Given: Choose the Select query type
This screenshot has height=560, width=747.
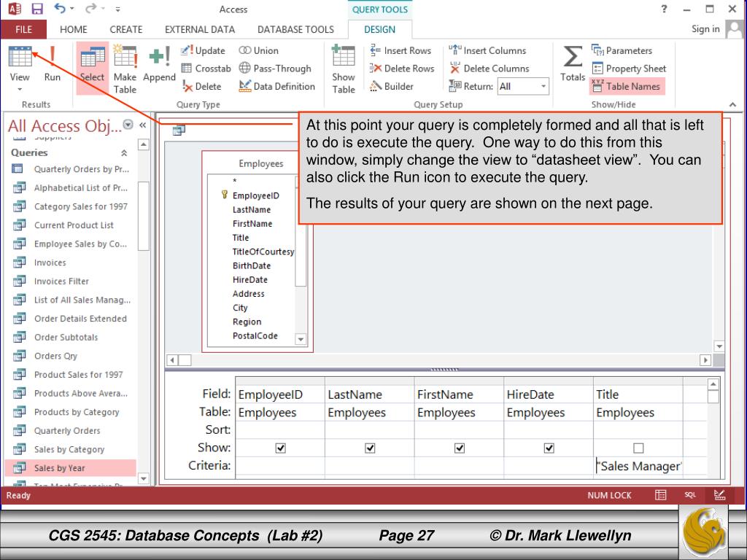Looking at the screenshot, I should pos(92,68).
